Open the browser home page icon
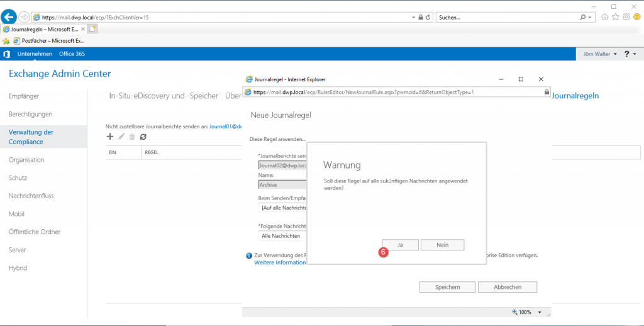Viewport: 644px width, 326px height. click(605, 17)
